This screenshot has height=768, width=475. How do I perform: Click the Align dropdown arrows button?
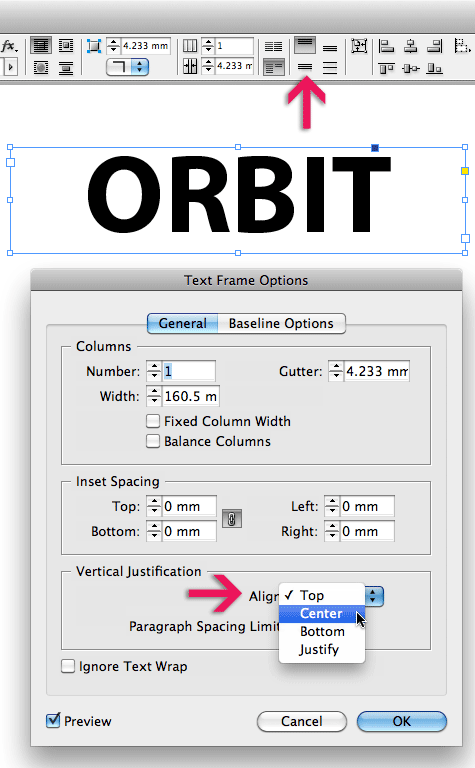[x=374, y=596]
